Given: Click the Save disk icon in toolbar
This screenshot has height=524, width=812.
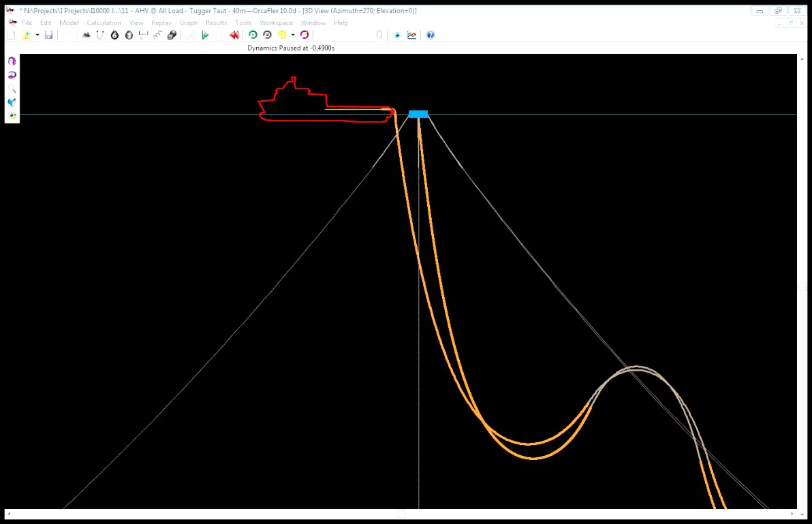Looking at the screenshot, I should coord(48,35).
